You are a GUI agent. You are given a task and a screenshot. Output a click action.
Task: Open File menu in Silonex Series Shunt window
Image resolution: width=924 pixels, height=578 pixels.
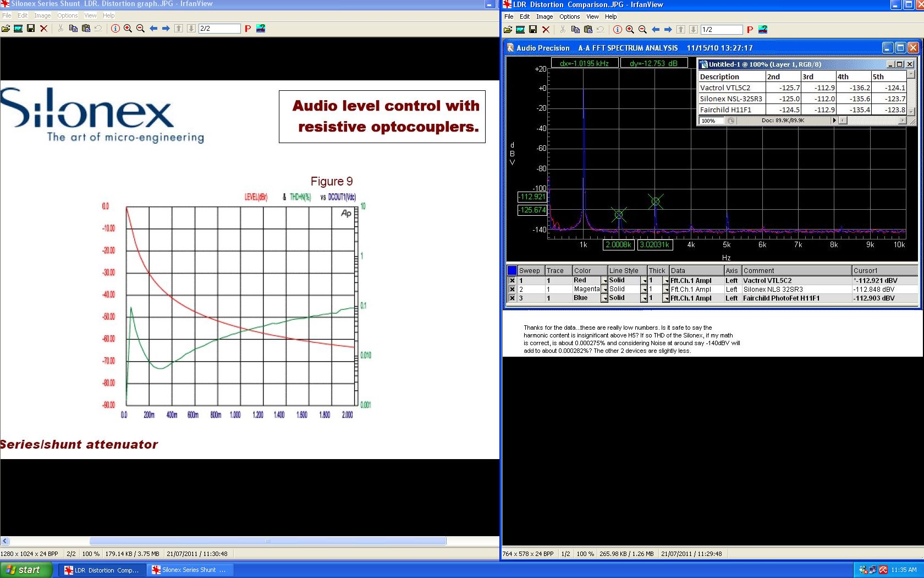(7, 15)
